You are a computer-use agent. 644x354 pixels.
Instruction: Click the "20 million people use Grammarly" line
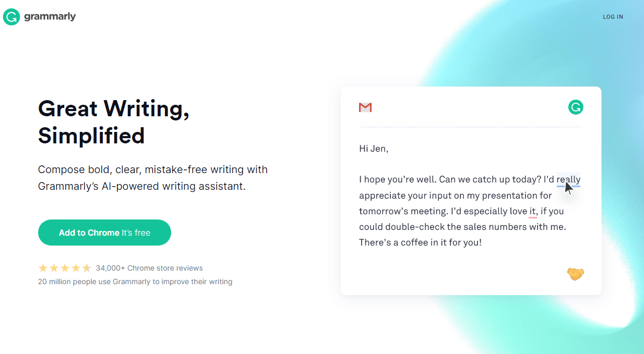[x=135, y=282]
